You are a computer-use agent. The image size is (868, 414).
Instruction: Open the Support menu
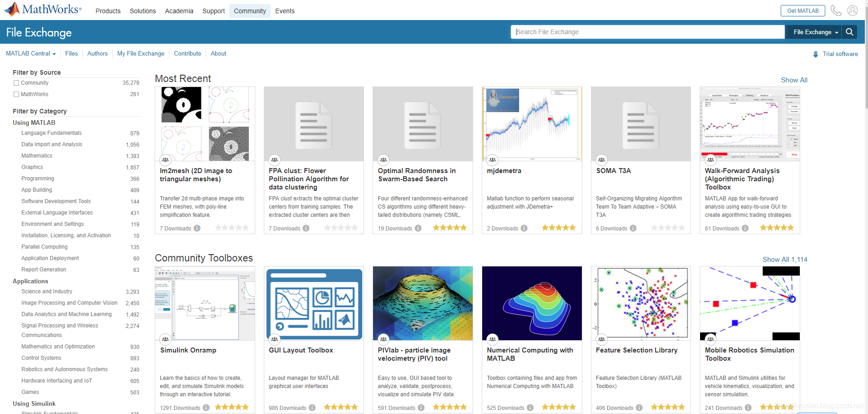pyautogui.click(x=213, y=11)
